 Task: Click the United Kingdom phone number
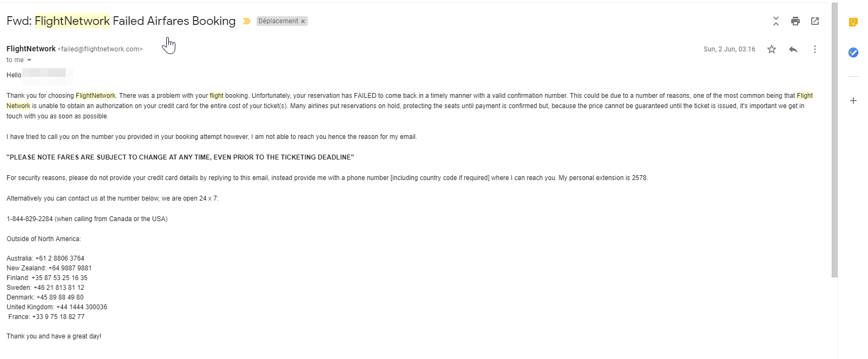(82, 307)
